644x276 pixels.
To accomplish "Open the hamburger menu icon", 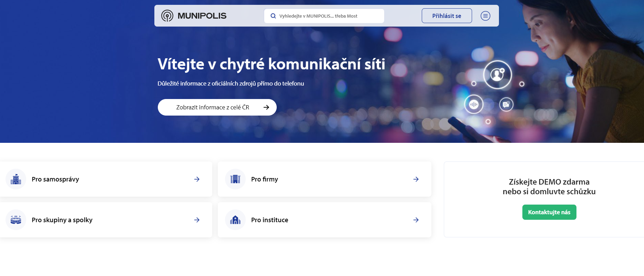I will [485, 16].
